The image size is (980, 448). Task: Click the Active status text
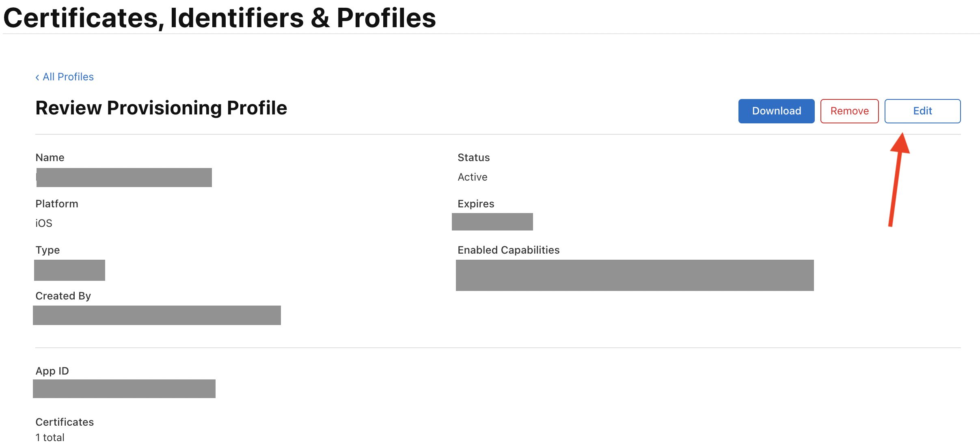tap(472, 177)
